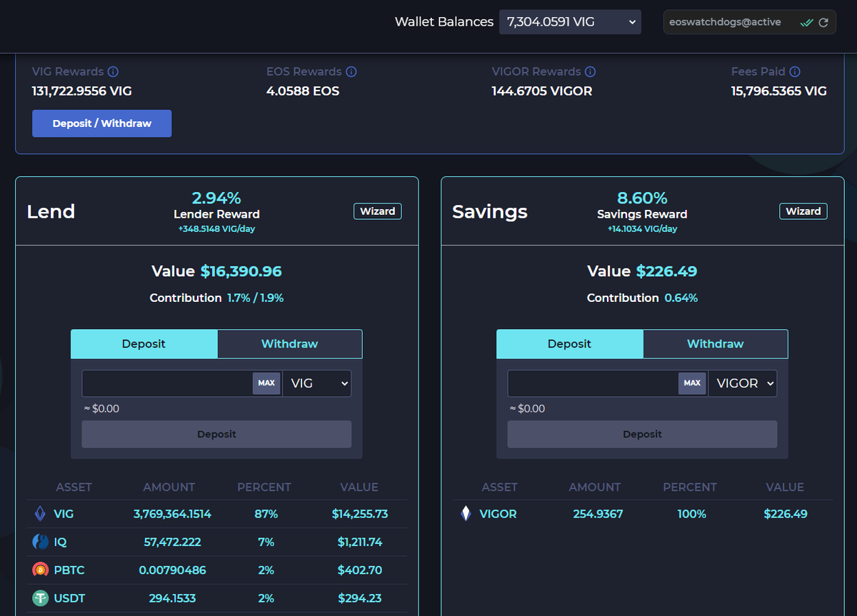This screenshot has height=616, width=857.
Task: Focus the Savings deposit amount input
Action: (593, 383)
